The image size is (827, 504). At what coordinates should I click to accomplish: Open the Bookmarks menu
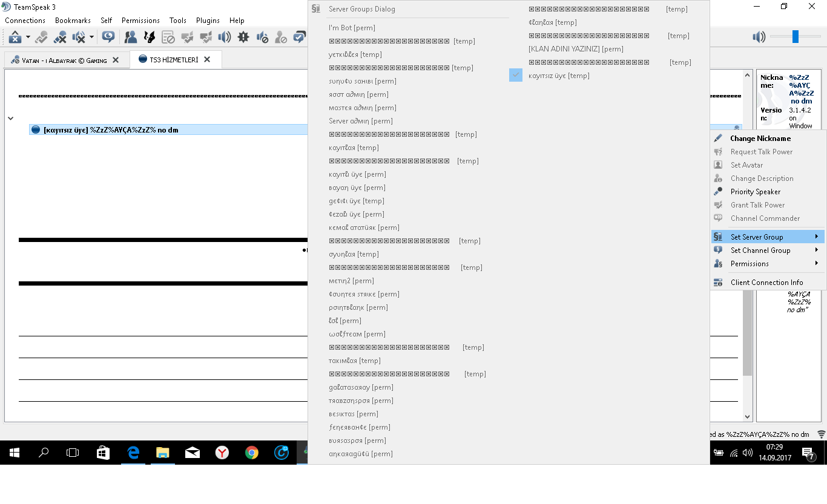click(x=73, y=21)
